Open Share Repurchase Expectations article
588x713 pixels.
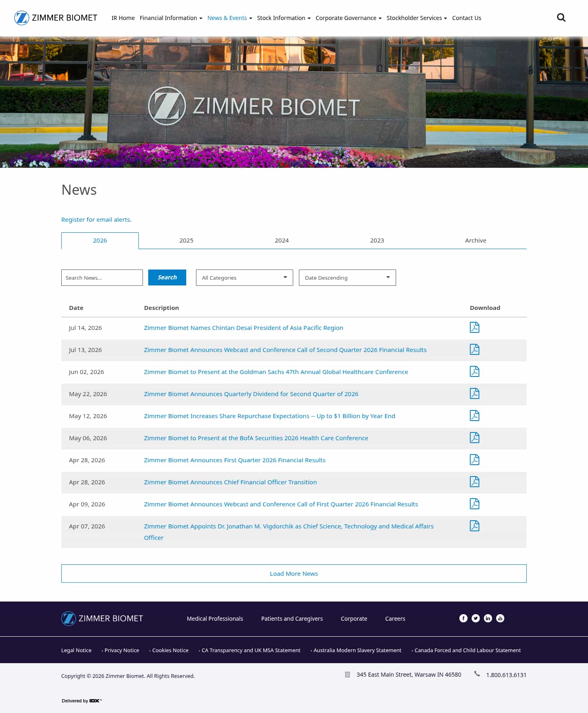(x=269, y=416)
